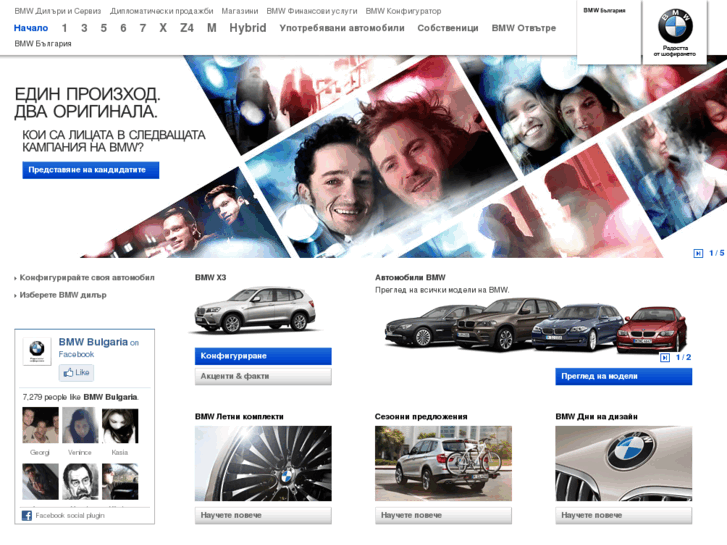Click Преглед на модели button

click(624, 376)
